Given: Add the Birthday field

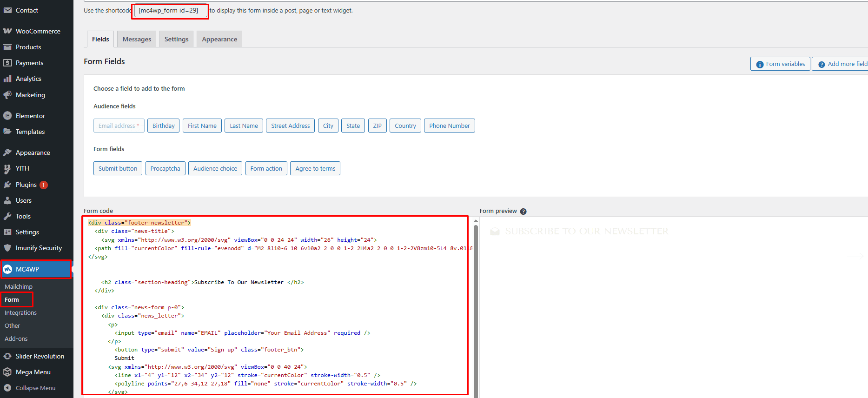Looking at the screenshot, I should click(x=164, y=126).
